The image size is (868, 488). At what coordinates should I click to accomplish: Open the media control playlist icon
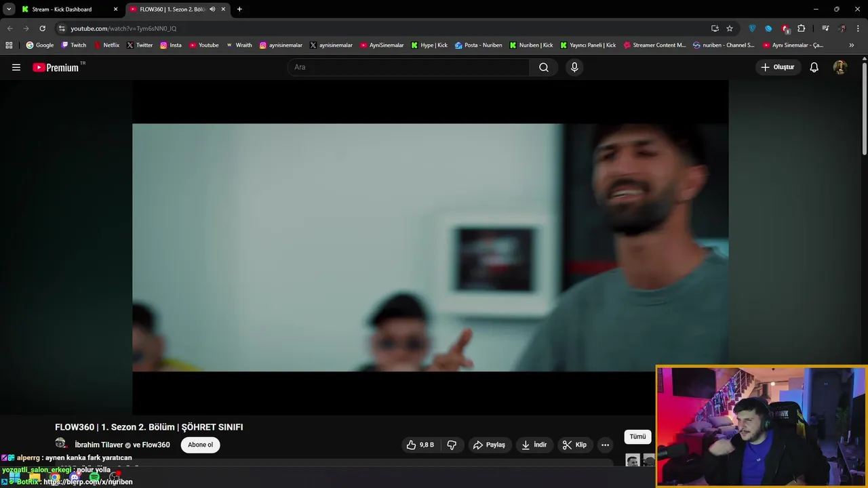click(x=825, y=28)
